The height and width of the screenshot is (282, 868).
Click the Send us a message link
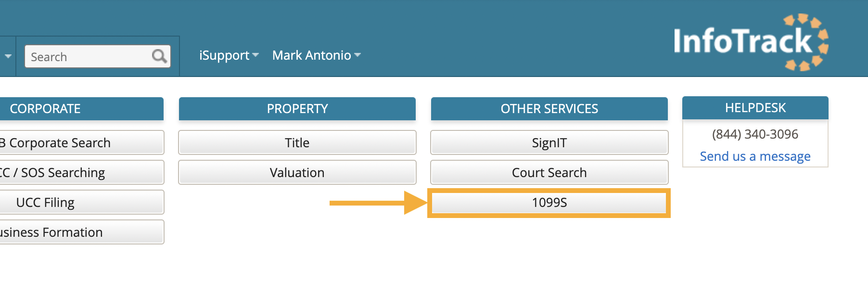(755, 156)
